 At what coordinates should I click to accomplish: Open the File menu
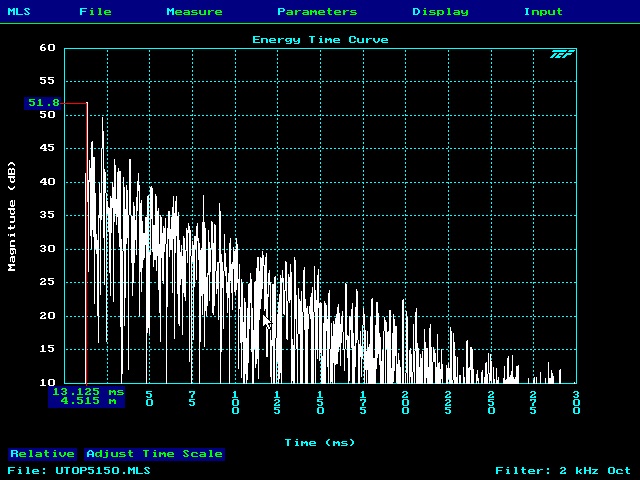tap(95, 11)
